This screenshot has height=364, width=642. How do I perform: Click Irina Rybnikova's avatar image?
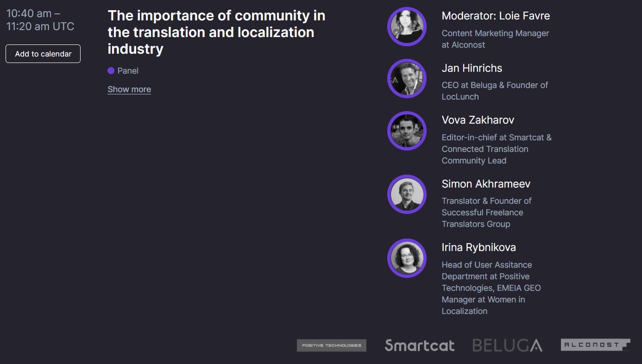[x=407, y=258]
